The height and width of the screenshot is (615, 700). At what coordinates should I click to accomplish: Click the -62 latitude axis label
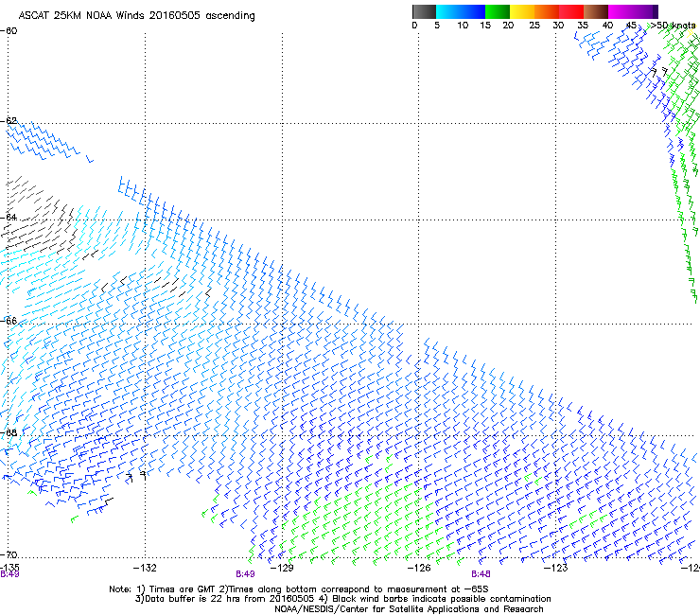pos(9,121)
